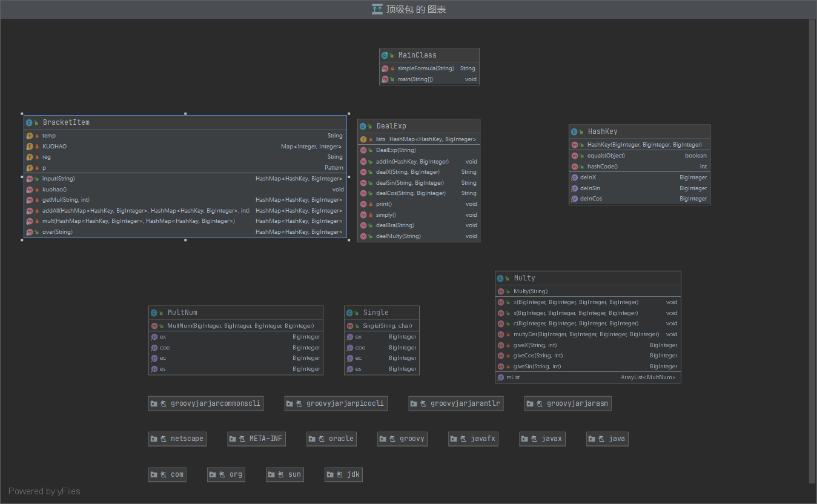Viewport: 817px width, 504px height.
Task: Click the field icon beside lists
Action: click(x=363, y=139)
